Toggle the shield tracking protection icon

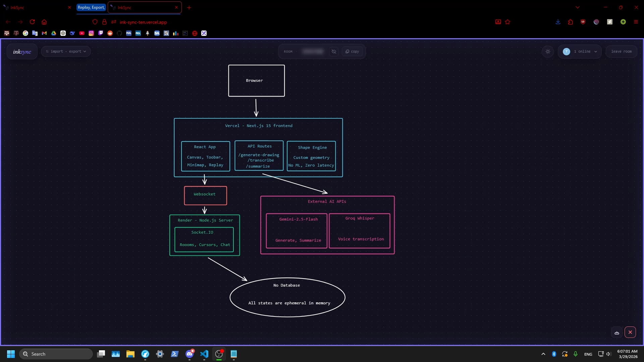point(95,22)
